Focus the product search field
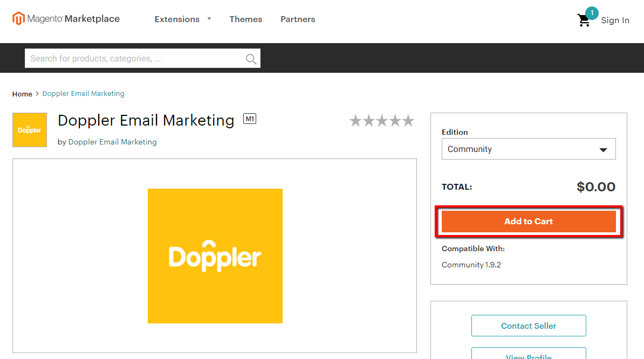The width and height of the screenshot is (644, 359). click(x=142, y=58)
